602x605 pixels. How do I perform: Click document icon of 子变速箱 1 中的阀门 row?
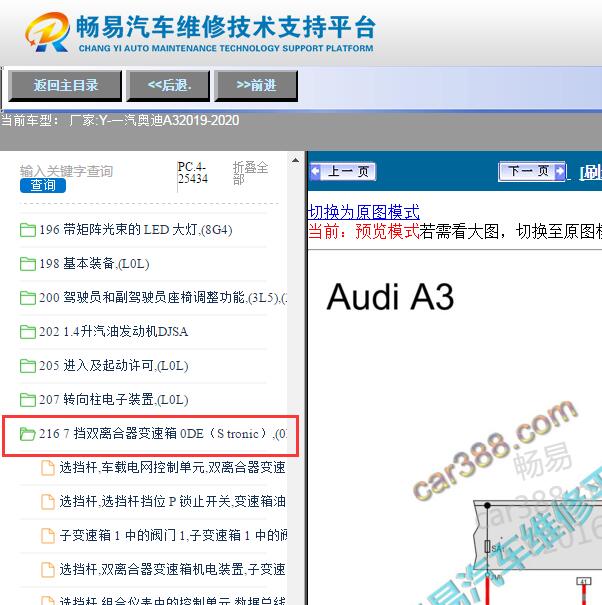point(48,536)
